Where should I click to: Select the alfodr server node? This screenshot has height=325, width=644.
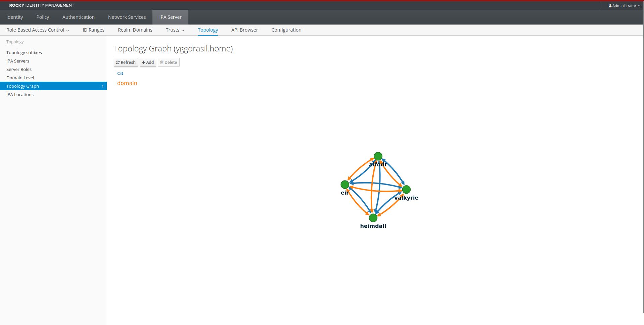tap(378, 156)
